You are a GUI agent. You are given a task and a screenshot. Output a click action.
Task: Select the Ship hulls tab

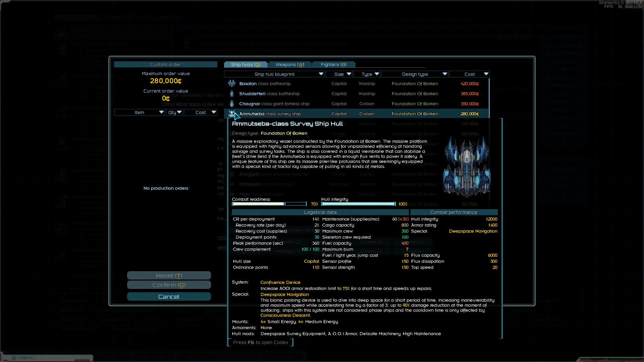point(245,64)
